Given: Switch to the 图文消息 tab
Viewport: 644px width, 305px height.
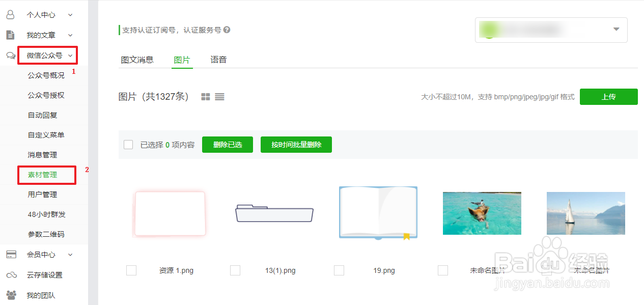Looking at the screenshot, I should [x=138, y=60].
